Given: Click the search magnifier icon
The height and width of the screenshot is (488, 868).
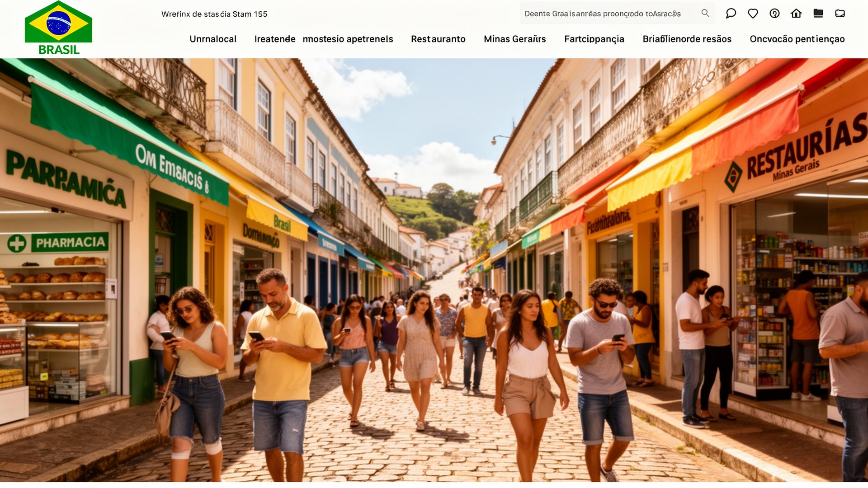Looking at the screenshot, I should click(705, 13).
